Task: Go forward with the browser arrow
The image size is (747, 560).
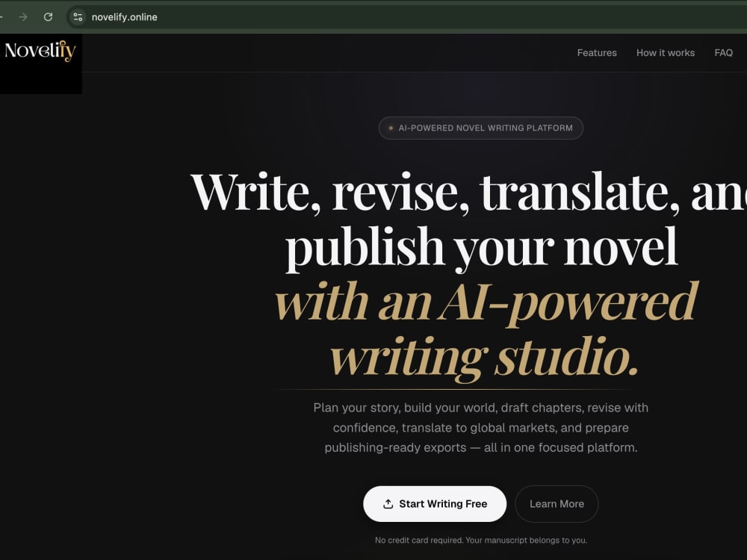Action: point(23,17)
